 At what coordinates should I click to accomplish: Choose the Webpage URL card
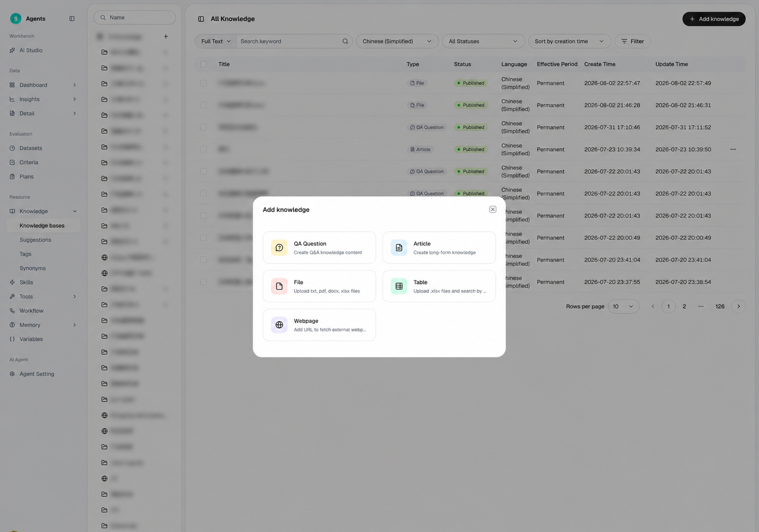click(319, 325)
